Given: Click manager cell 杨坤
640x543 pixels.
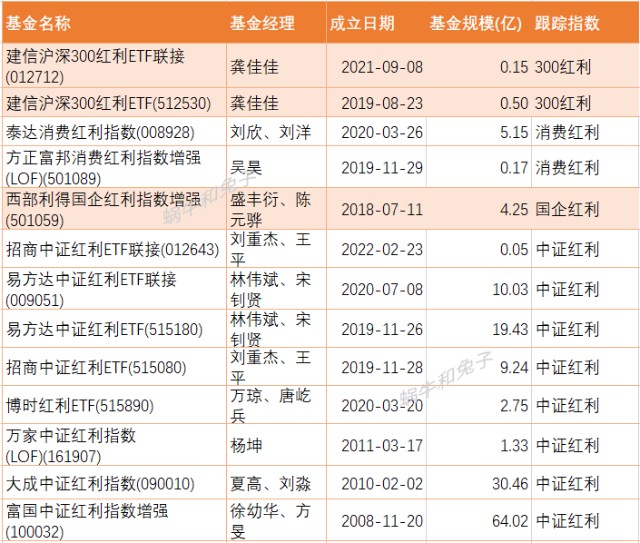Looking at the screenshot, I should 276,445.
